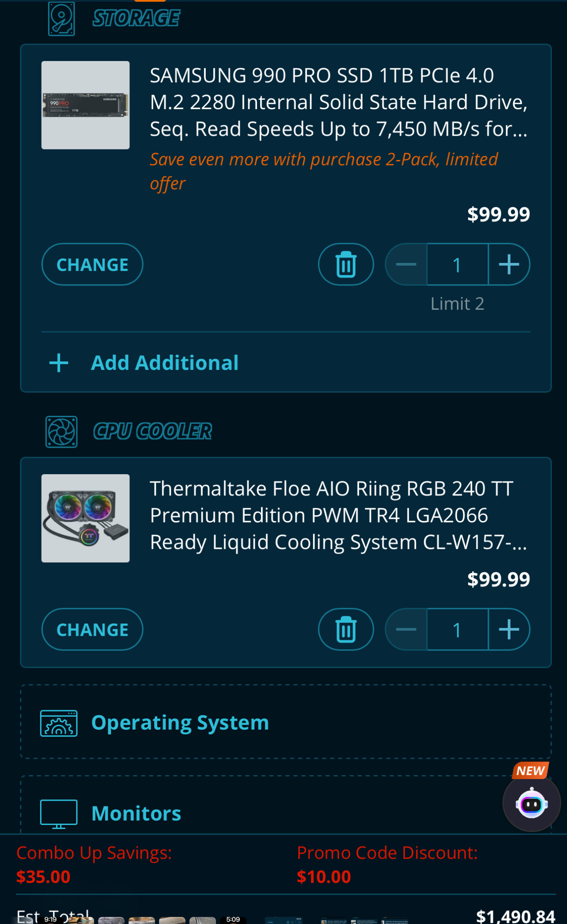Edit the Thermaltake cooler quantity field

point(457,629)
